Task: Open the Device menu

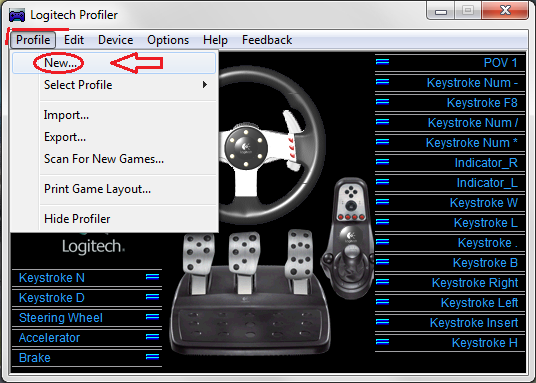Action: click(116, 40)
